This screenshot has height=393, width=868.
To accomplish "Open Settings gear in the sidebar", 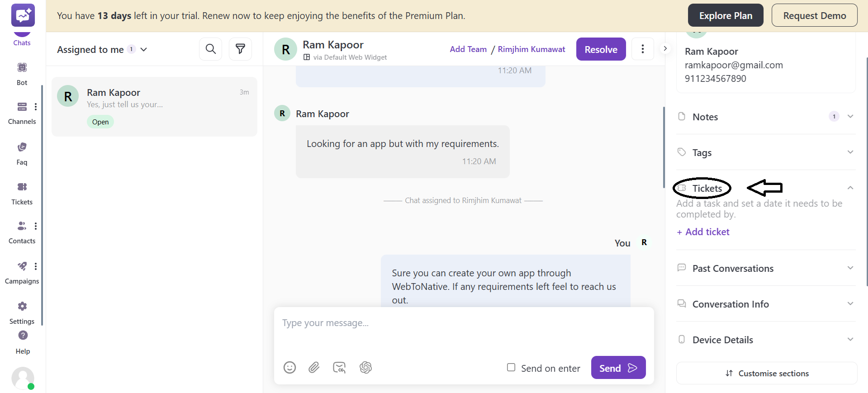I will coord(22,312).
